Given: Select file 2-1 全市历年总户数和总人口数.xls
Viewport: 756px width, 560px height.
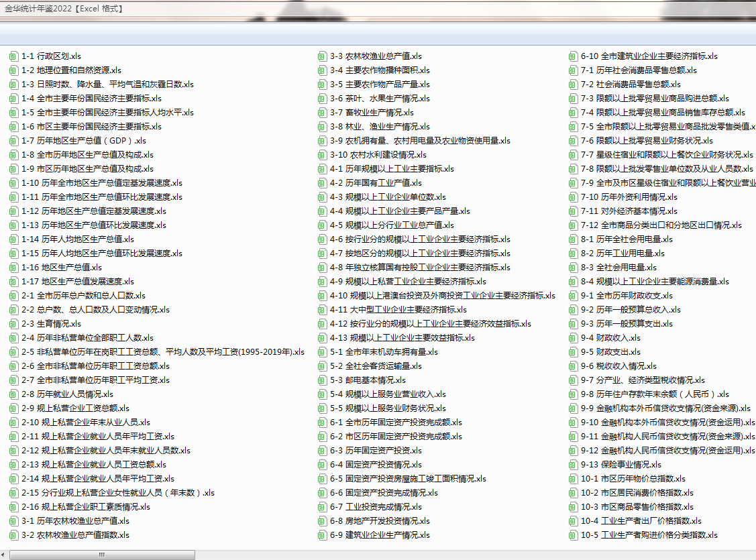Looking at the screenshot, I should (83, 295).
